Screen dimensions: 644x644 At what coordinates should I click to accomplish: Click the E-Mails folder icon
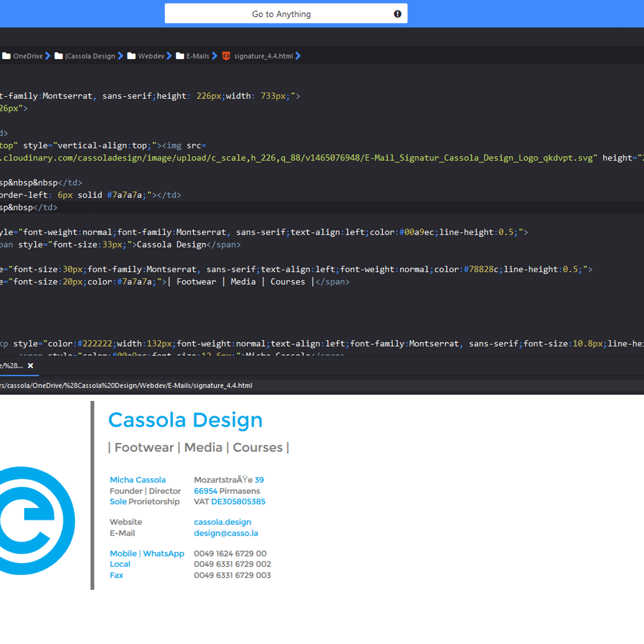180,56
